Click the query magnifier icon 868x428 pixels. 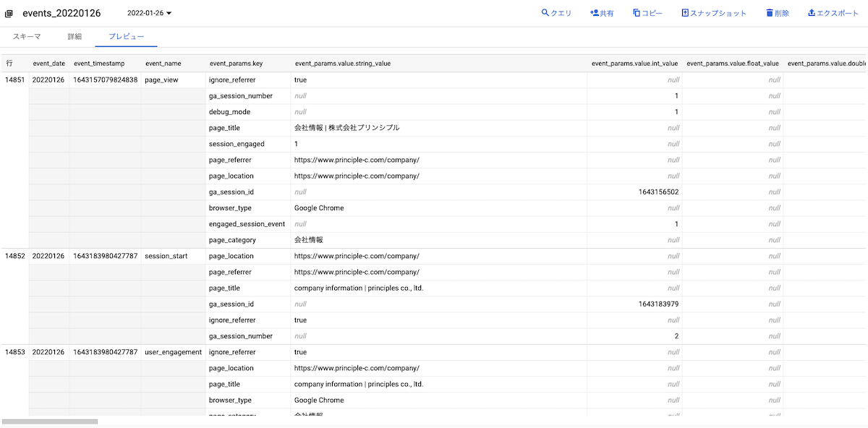coord(545,13)
